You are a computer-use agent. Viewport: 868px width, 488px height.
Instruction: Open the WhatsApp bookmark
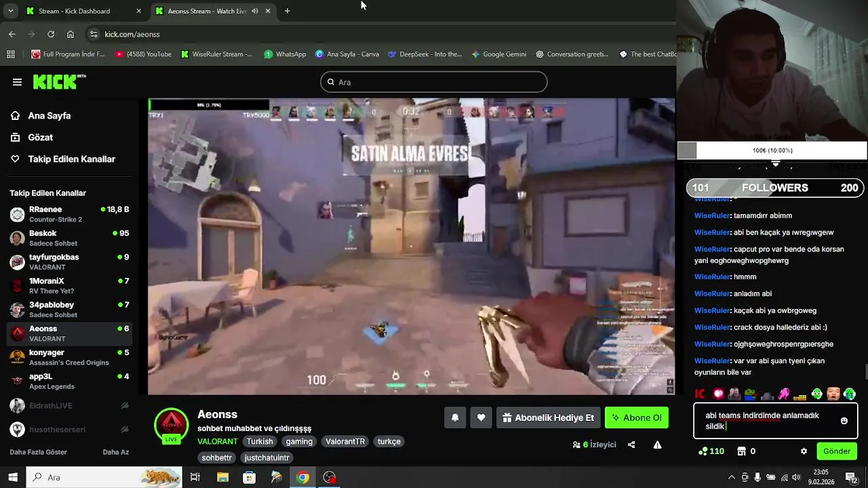click(x=285, y=54)
